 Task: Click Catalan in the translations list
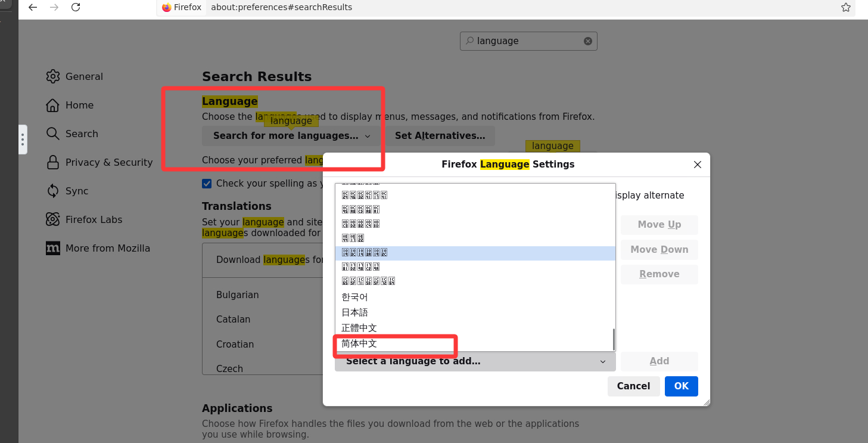click(233, 320)
